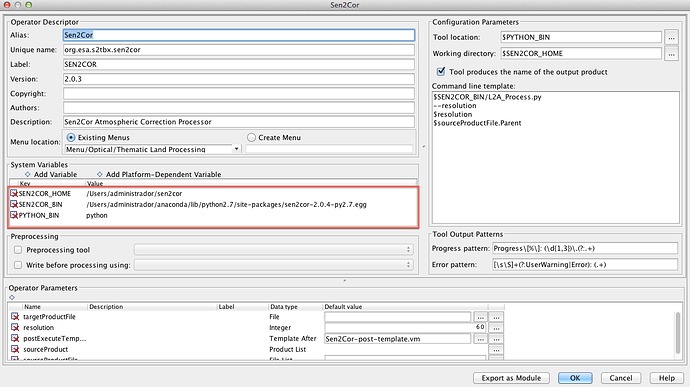Viewport: 690px width, 387px height.
Task: Select the sen2cor-2.0.4-py2.7.egg path value cell
Action: coord(251,204)
